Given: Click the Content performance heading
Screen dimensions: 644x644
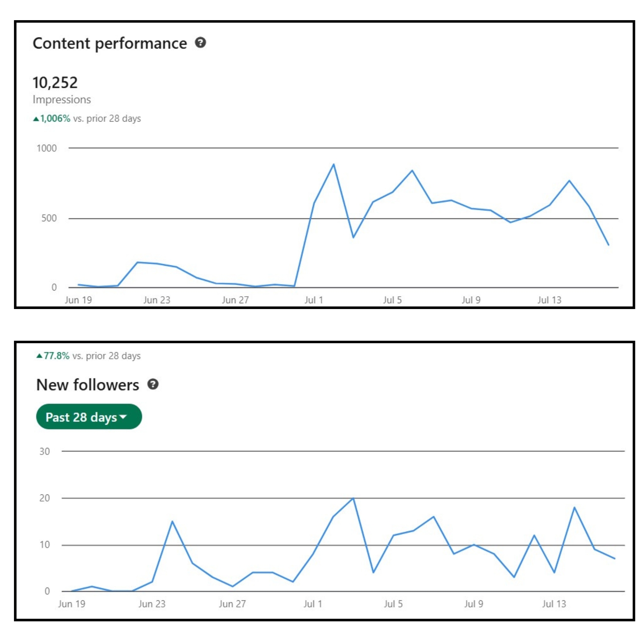Looking at the screenshot, I should (109, 43).
